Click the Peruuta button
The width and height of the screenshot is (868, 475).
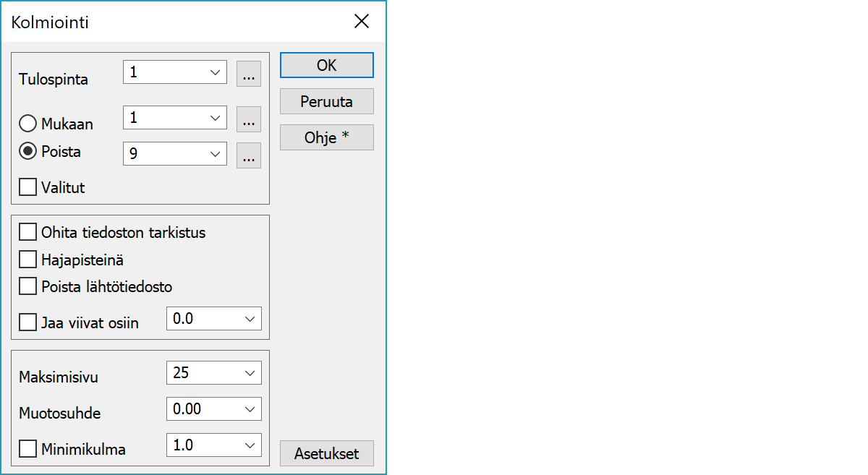[326, 102]
